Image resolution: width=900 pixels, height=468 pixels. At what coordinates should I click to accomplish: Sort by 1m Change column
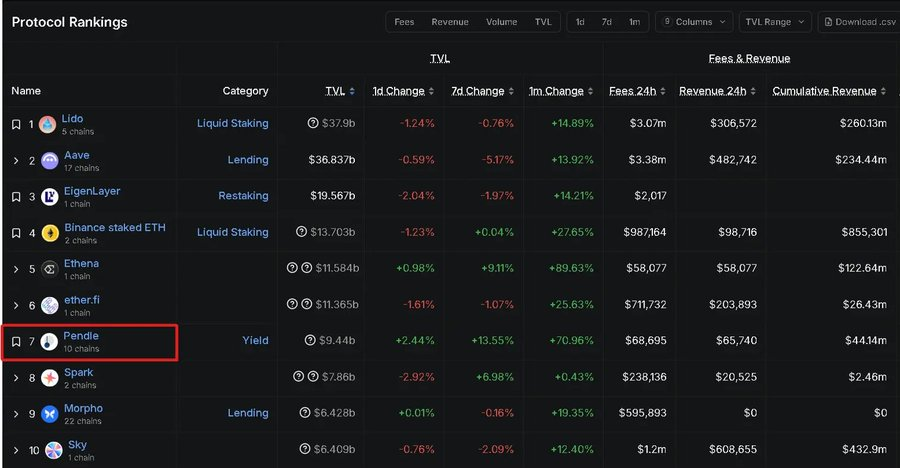590,91
